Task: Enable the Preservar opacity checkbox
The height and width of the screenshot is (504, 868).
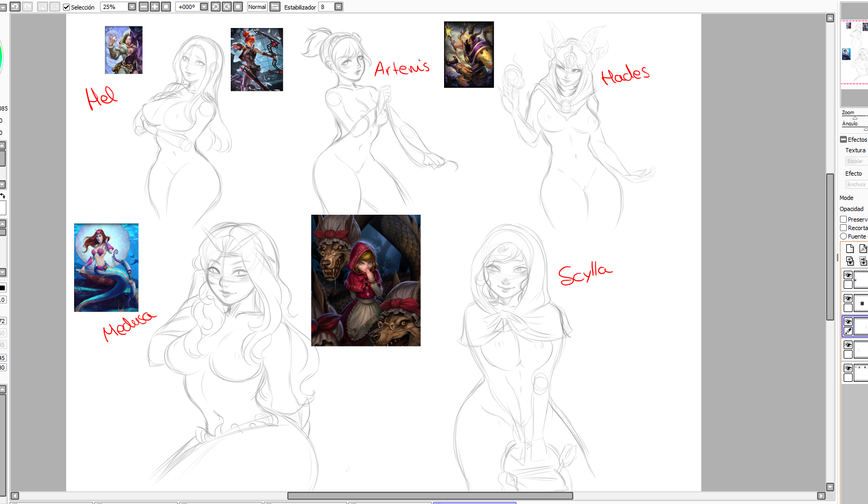Action: coord(844,219)
